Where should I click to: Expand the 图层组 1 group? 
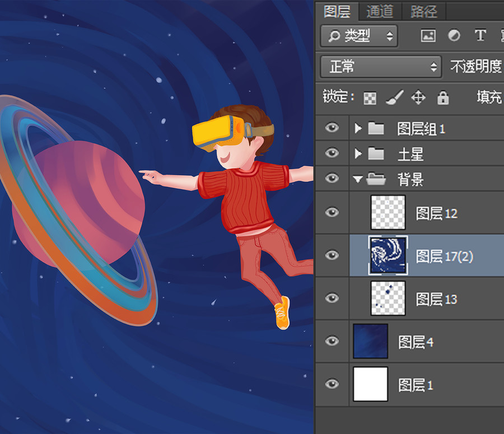point(358,128)
